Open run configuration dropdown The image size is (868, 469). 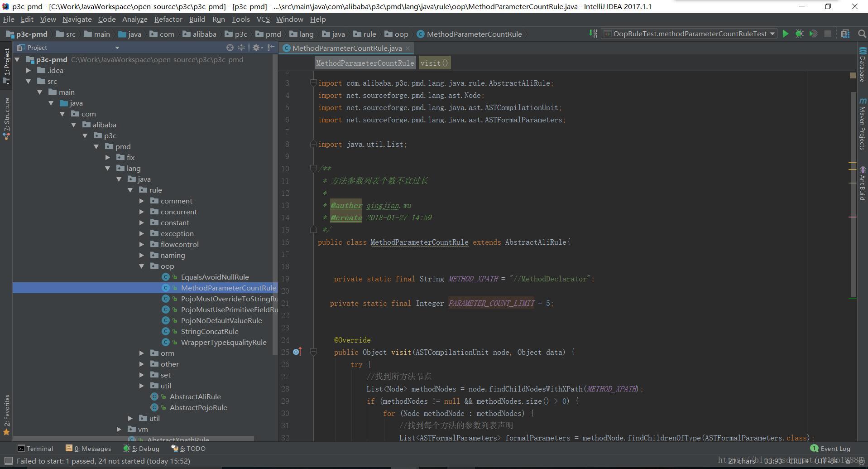pyautogui.click(x=772, y=34)
